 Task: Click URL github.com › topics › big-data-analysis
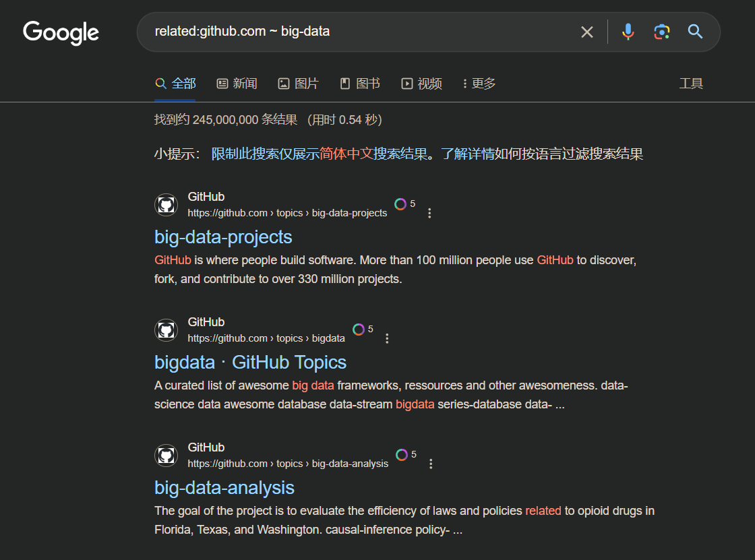[288, 464]
